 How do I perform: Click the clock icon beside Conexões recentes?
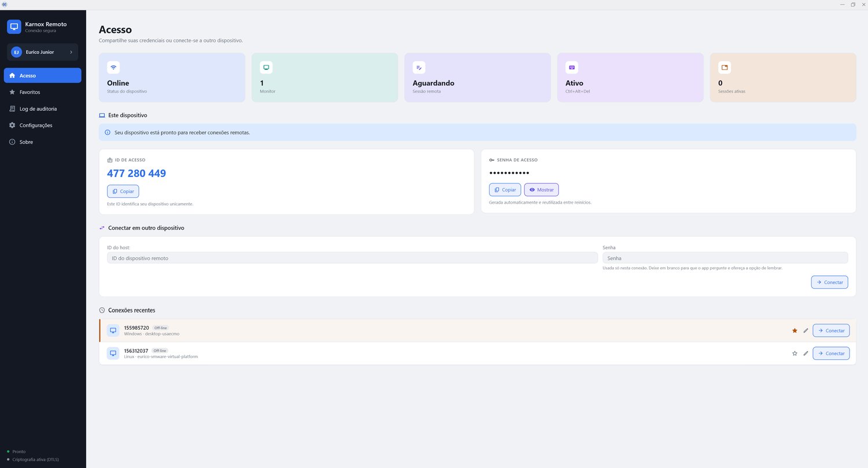click(x=102, y=310)
